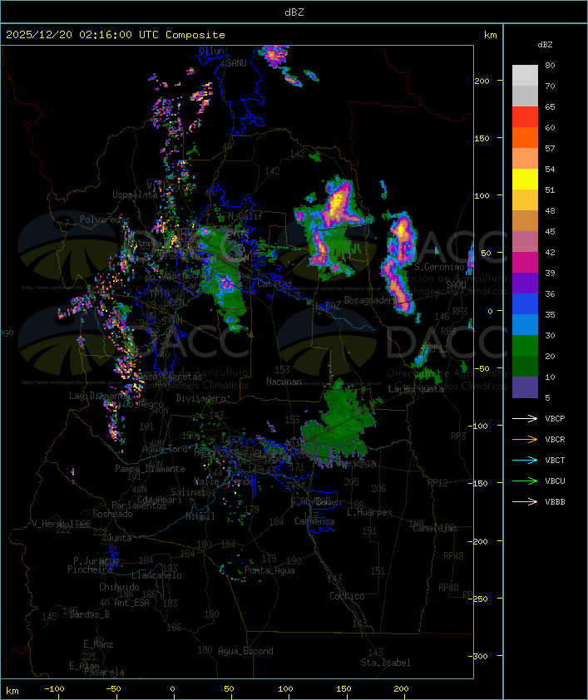Image resolution: width=588 pixels, height=700 pixels.
Task: Click the cyan VBCT arrow in legend
Action: 525,460
